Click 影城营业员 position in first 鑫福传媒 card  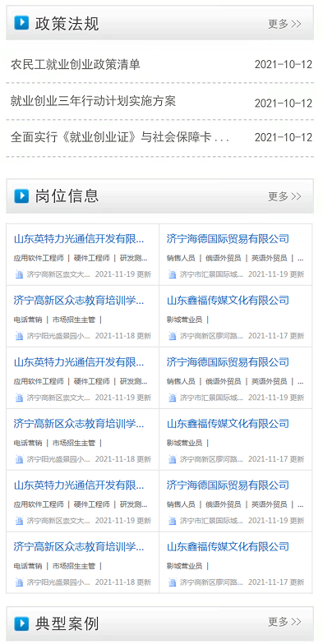184,320
